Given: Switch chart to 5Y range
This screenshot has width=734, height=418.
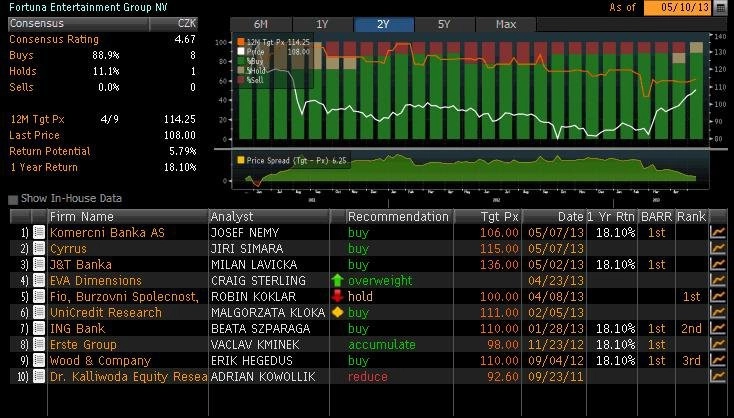Looking at the screenshot, I should coord(444,24).
